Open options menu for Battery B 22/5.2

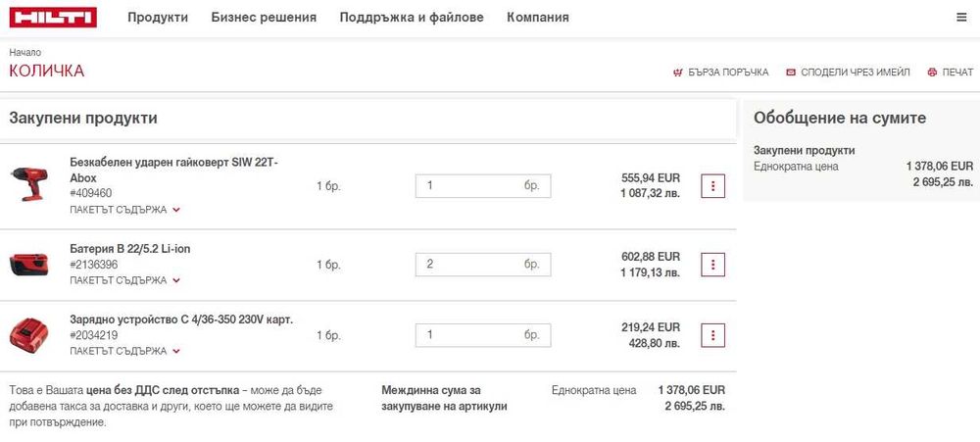(x=713, y=265)
